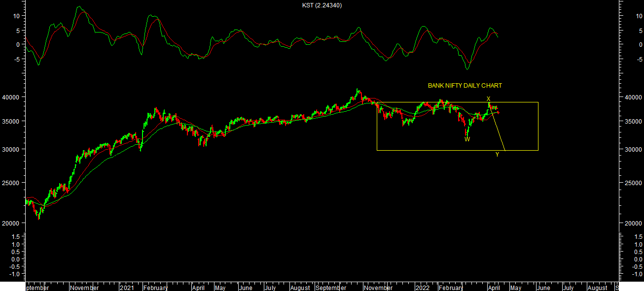Click the 2022 year marker on time axis
The height and width of the screenshot is (291, 644).
point(423,288)
